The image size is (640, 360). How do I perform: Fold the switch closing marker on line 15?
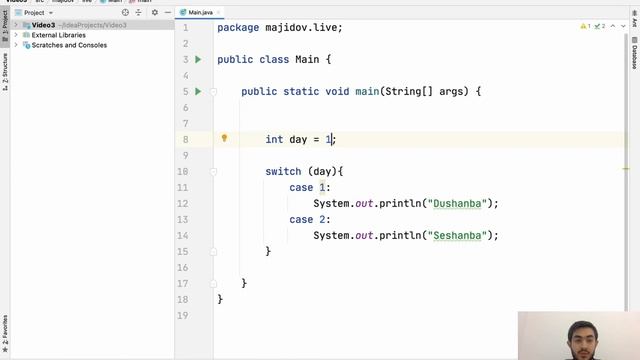pyautogui.click(x=213, y=252)
